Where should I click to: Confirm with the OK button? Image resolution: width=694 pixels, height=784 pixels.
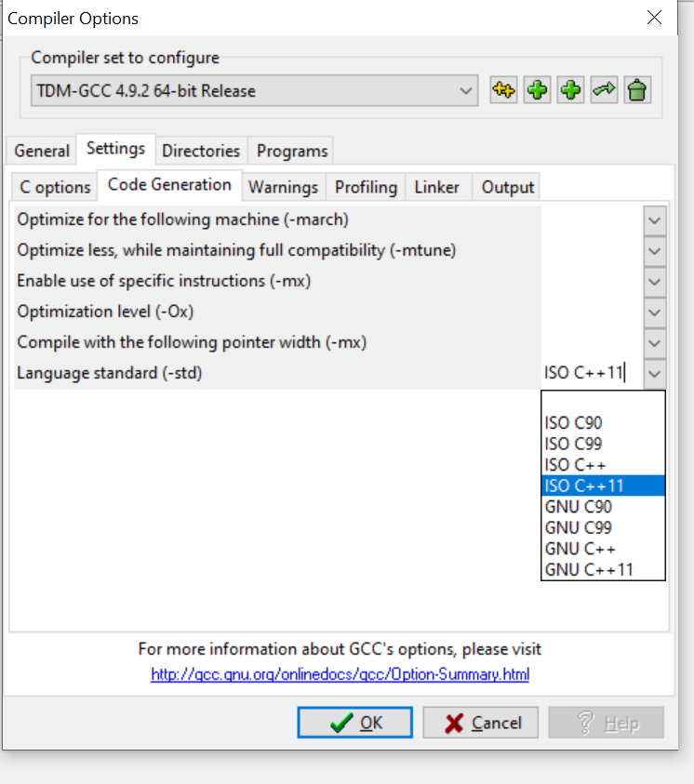click(x=355, y=723)
